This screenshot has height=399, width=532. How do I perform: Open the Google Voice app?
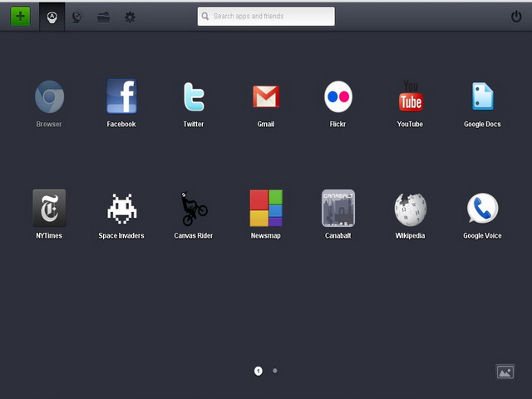pyautogui.click(x=482, y=208)
